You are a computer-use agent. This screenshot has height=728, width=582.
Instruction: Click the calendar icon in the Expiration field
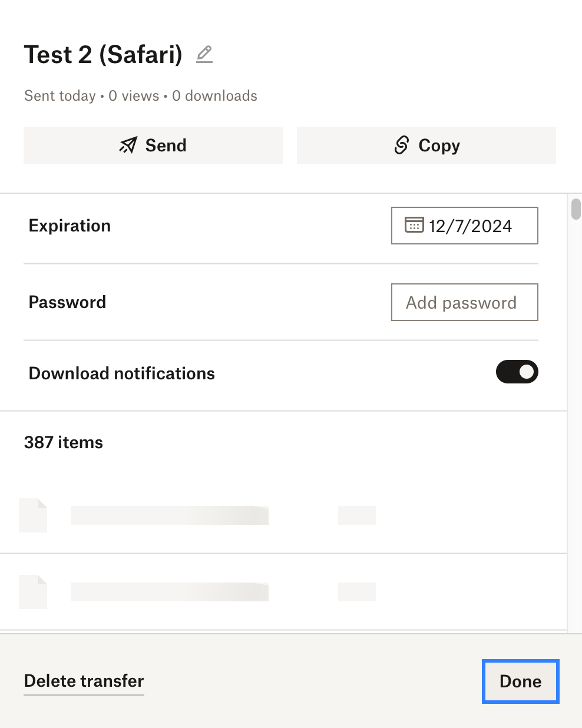click(414, 225)
